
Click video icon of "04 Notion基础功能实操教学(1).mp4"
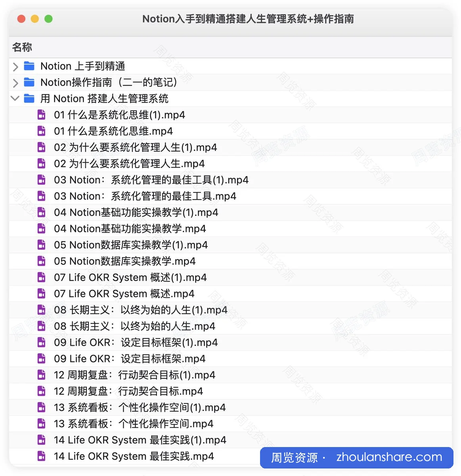click(41, 212)
